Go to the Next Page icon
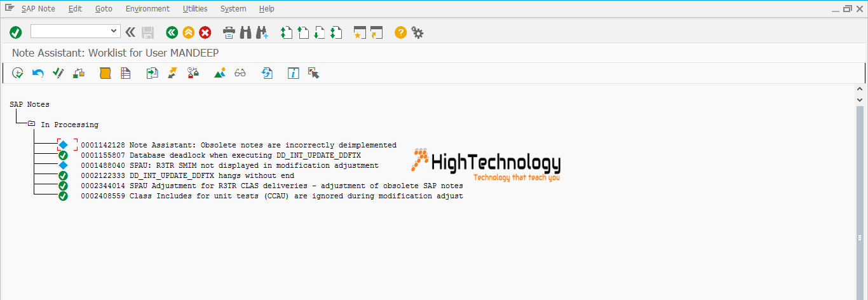 pyautogui.click(x=320, y=32)
